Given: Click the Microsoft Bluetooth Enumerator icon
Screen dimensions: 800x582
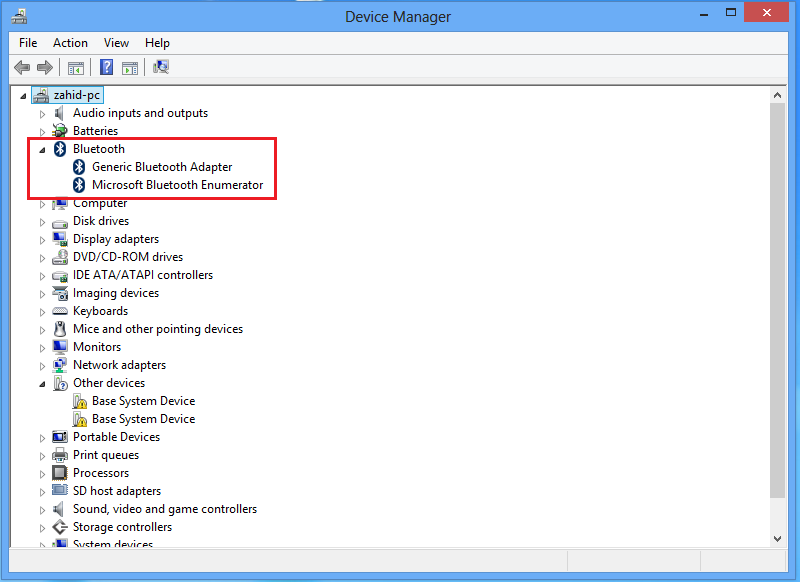Looking at the screenshot, I should [79, 185].
